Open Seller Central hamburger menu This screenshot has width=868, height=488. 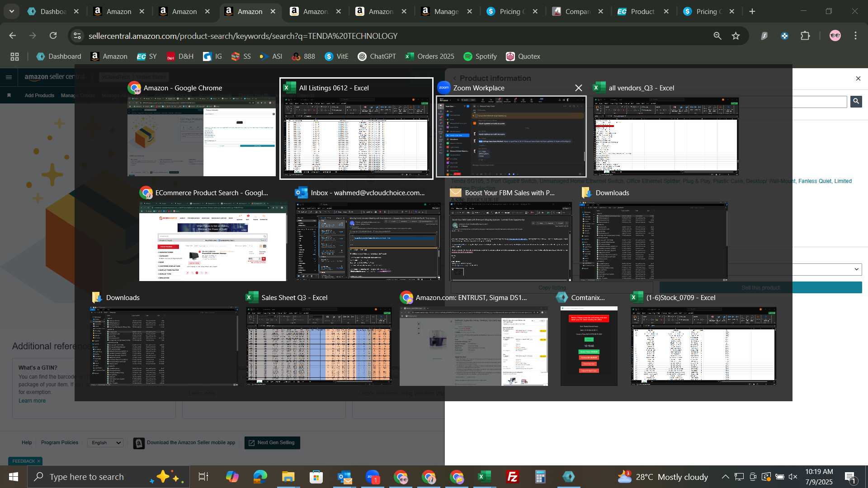(x=9, y=77)
